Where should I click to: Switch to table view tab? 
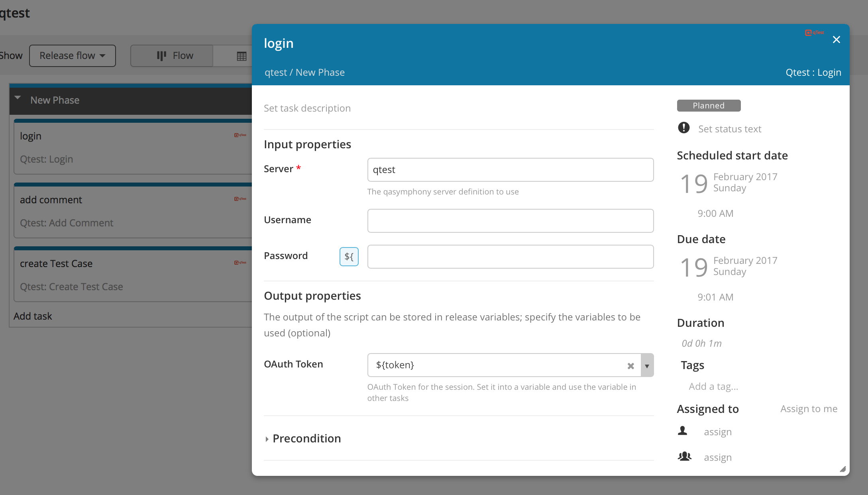pyautogui.click(x=241, y=56)
